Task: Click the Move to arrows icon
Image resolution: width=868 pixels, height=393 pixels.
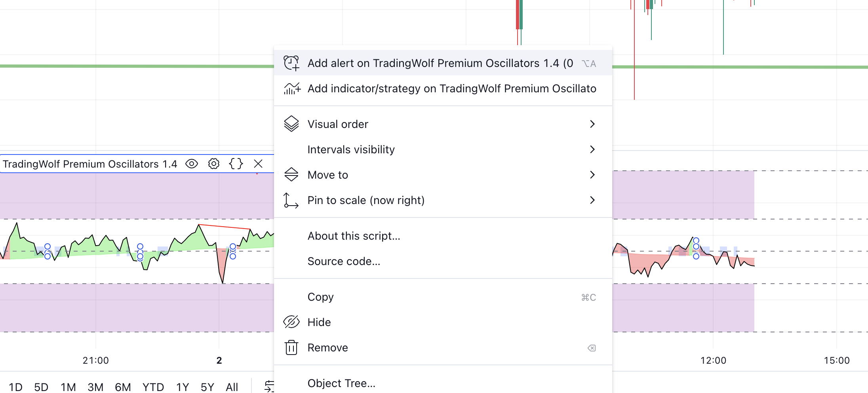Action: click(x=291, y=175)
